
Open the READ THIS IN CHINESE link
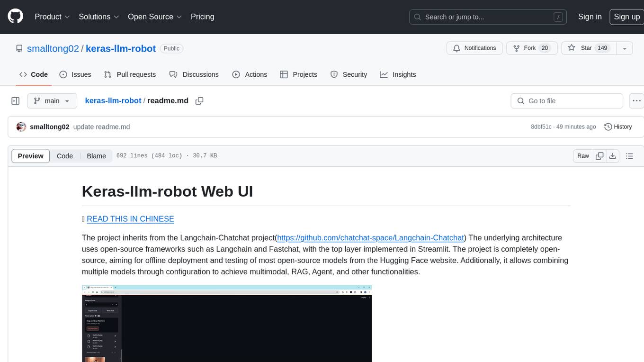point(130,219)
